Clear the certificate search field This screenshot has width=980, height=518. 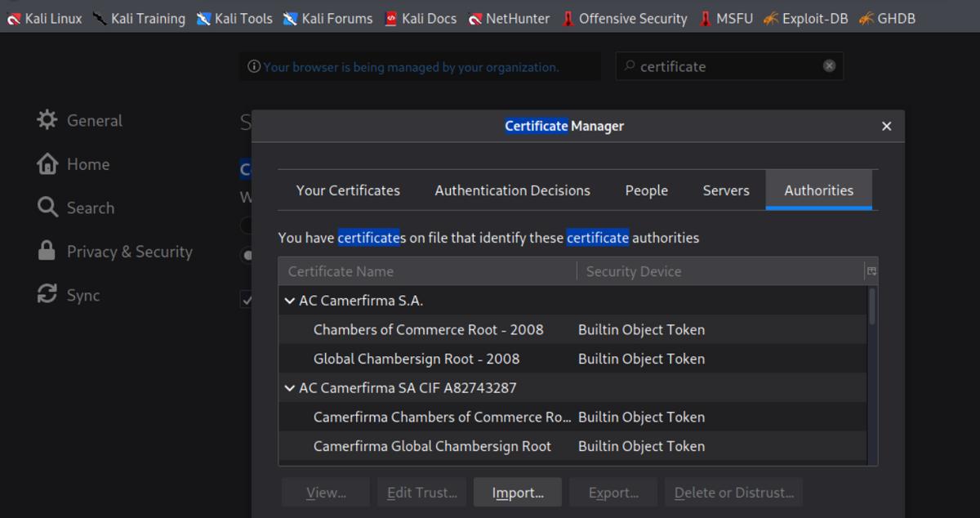[829, 66]
